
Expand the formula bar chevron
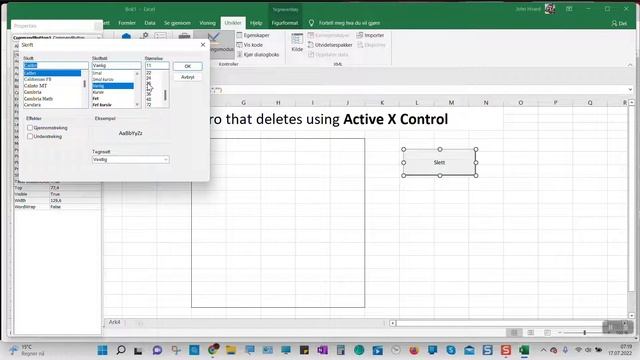630,89
